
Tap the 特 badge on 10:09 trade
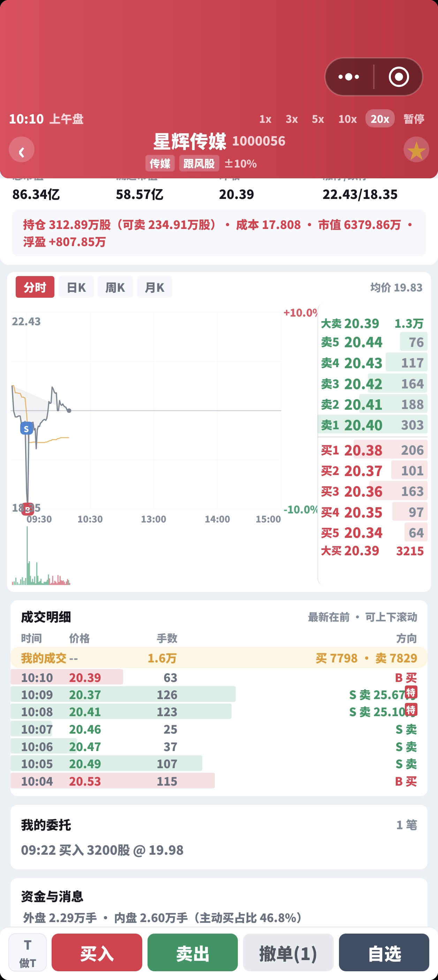411,692
